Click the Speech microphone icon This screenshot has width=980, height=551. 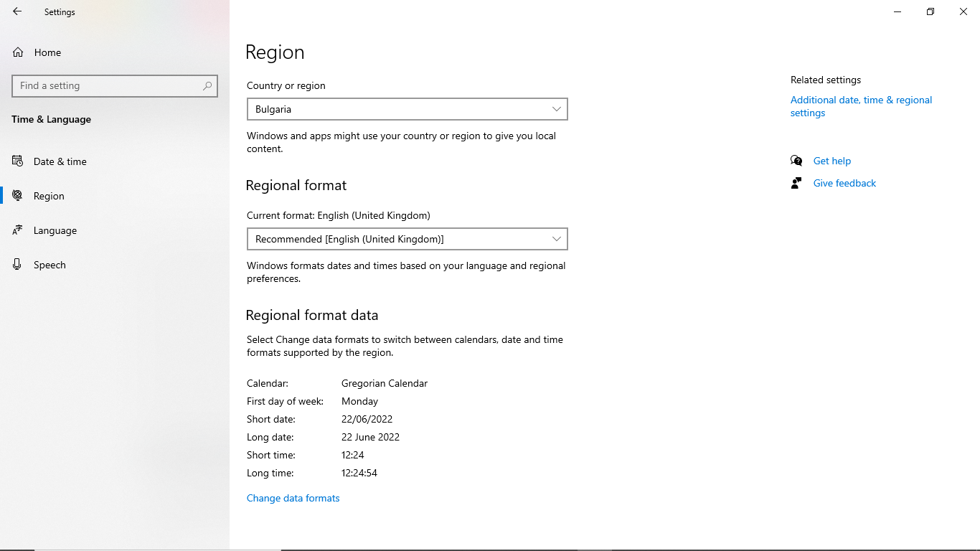(x=17, y=265)
